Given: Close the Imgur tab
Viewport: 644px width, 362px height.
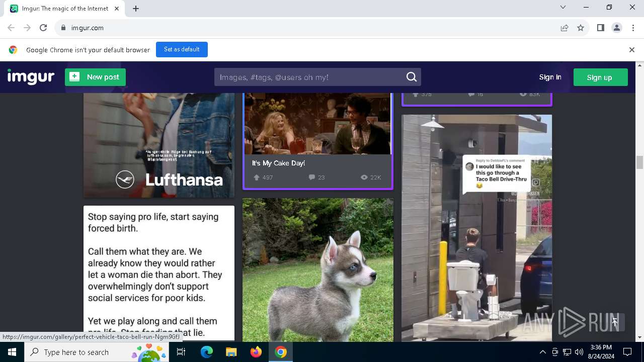Looking at the screenshot, I should coord(117,9).
